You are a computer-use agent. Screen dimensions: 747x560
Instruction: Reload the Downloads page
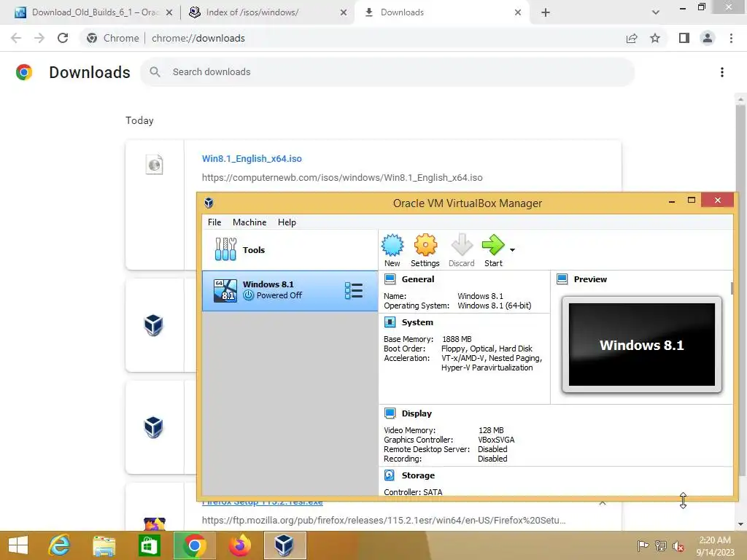tap(63, 38)
